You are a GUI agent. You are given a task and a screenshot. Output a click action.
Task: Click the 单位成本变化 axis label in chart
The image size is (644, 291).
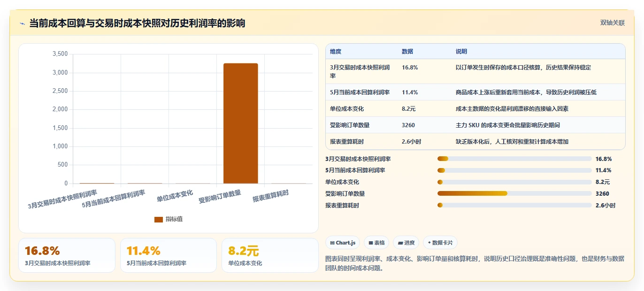(x=175, y=196)
